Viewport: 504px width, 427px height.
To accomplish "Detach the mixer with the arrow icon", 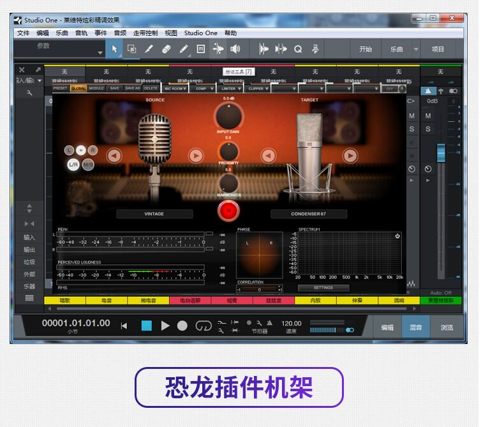I will [38, 70].
